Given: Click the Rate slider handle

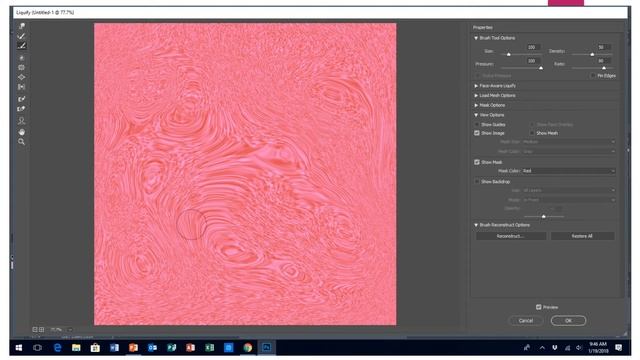Looking at the screenshot, I should coord(604,68).
